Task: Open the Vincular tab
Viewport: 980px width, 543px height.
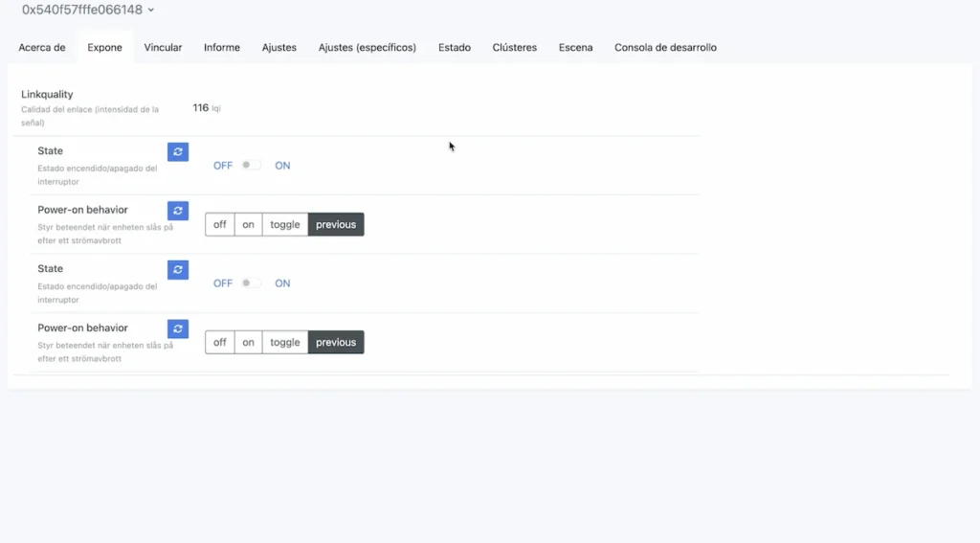Action: pos(163,48)
